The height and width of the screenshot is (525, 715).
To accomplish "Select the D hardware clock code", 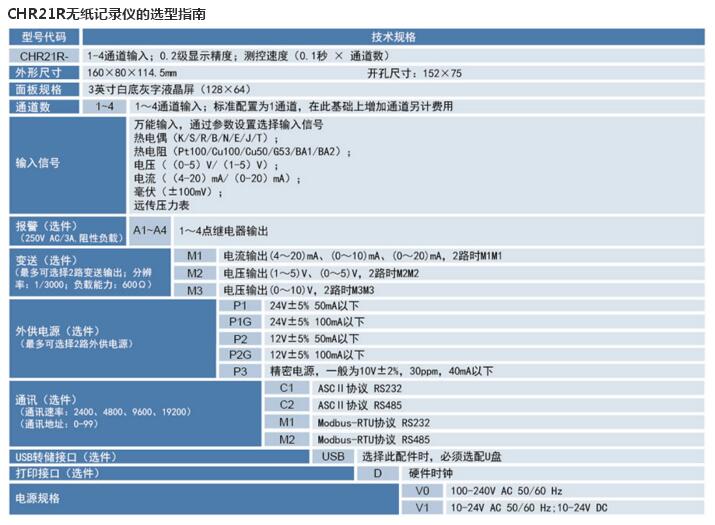I will 378,473.
